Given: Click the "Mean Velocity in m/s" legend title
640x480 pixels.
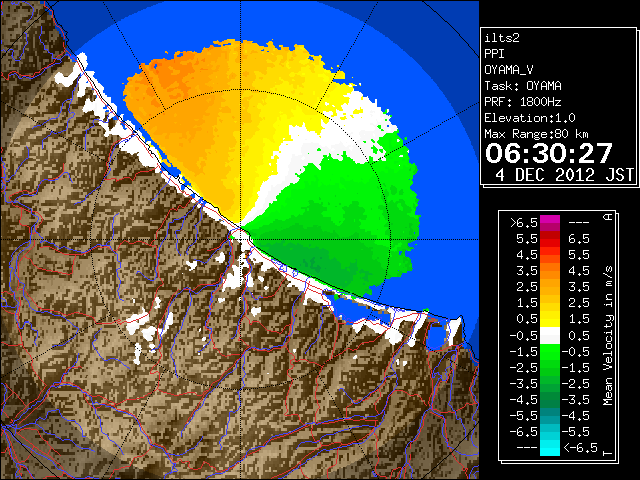Looking at the screenshot, I should (x=608, y=336).
